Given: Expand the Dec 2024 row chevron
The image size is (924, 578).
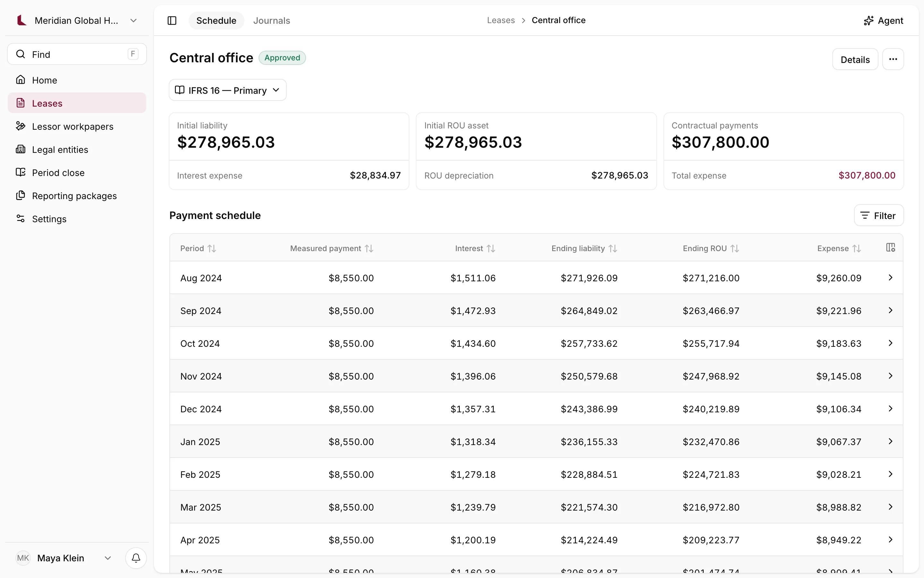Looking at the screenshot, I should [x=890, y=409].
